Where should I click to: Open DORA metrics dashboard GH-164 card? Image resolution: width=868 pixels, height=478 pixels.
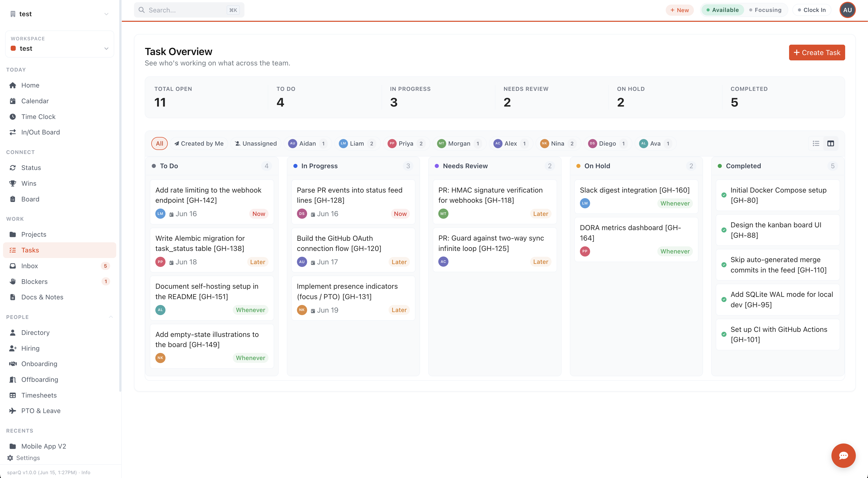(636, 239)
